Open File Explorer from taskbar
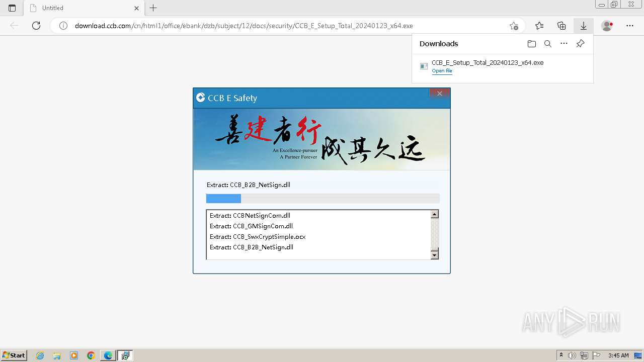 57,355
